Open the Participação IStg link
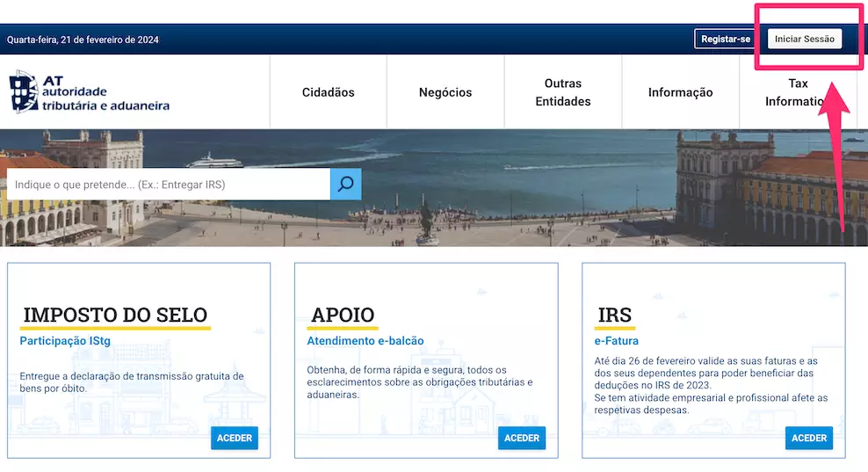This screenshot has width=868, height=472. (65, 341)
